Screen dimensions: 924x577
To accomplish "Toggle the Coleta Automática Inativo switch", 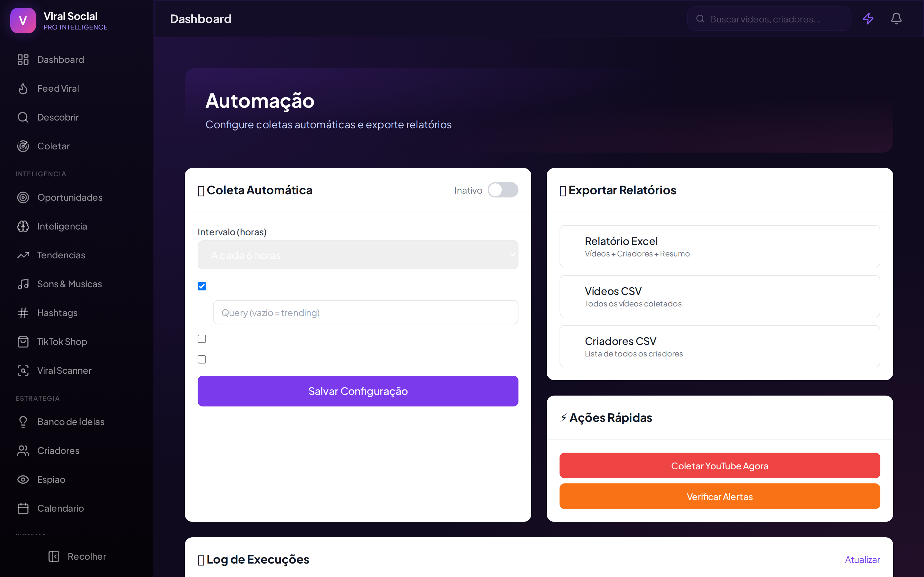I will (x=502, y=190).
